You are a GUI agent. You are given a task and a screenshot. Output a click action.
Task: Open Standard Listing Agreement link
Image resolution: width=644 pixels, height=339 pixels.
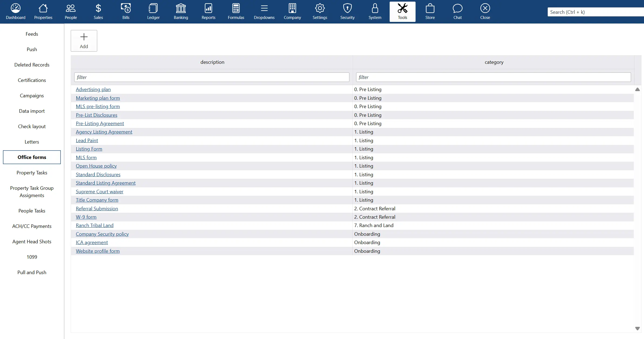click(106, 183)
